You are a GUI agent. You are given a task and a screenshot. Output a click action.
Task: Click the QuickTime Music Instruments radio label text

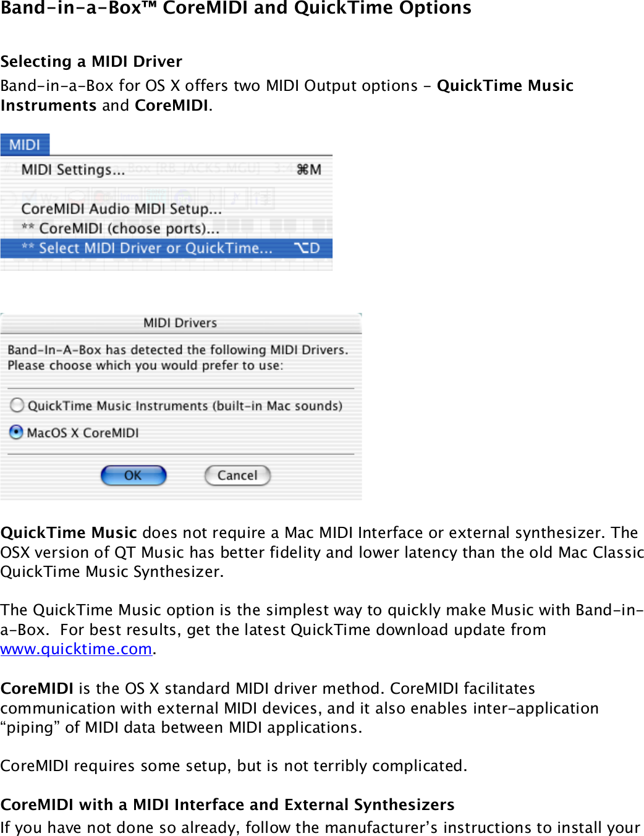point(185,406)
